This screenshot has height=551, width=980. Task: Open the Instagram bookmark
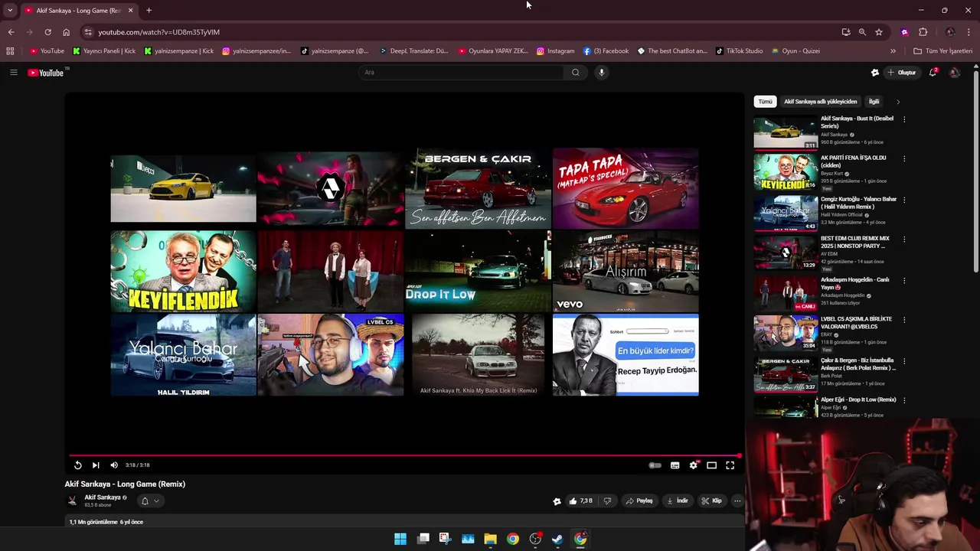555,51
